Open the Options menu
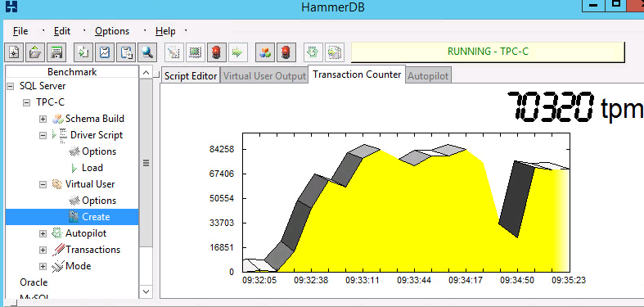The width and height of the screenshot is (644, 307). tap(112, 31)
